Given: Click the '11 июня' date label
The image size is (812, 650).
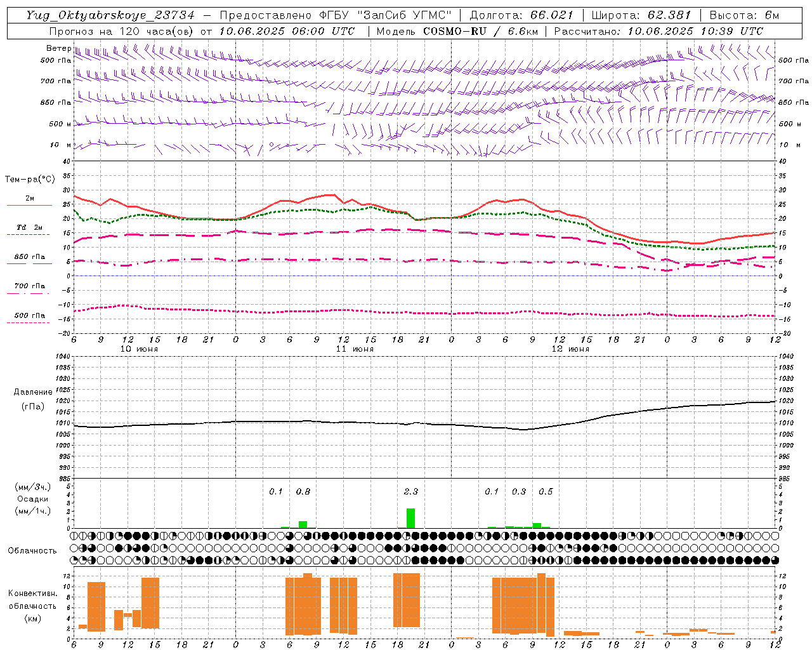Looking at the screenshot, I should (355, 348).
